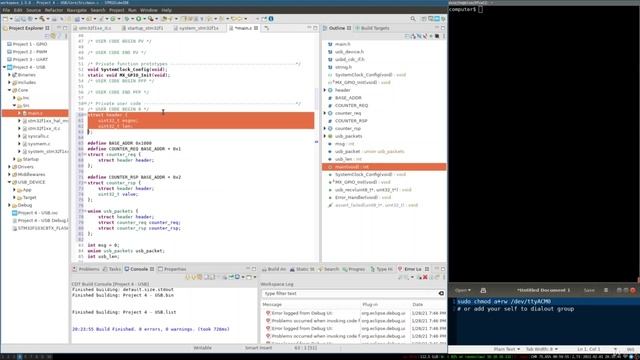Click the red delete log icon
The height and width of the screenshot is (360, 640).
[425, 277]
